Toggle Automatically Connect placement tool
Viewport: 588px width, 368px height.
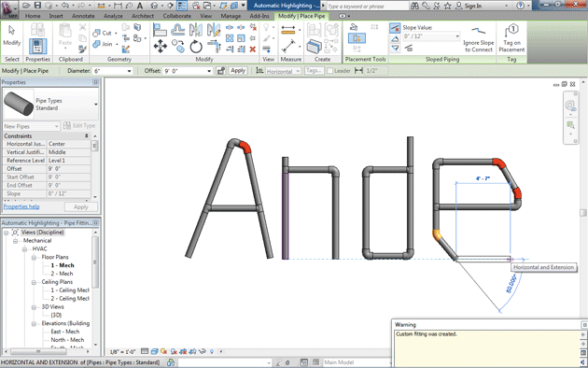coord(357,38)
